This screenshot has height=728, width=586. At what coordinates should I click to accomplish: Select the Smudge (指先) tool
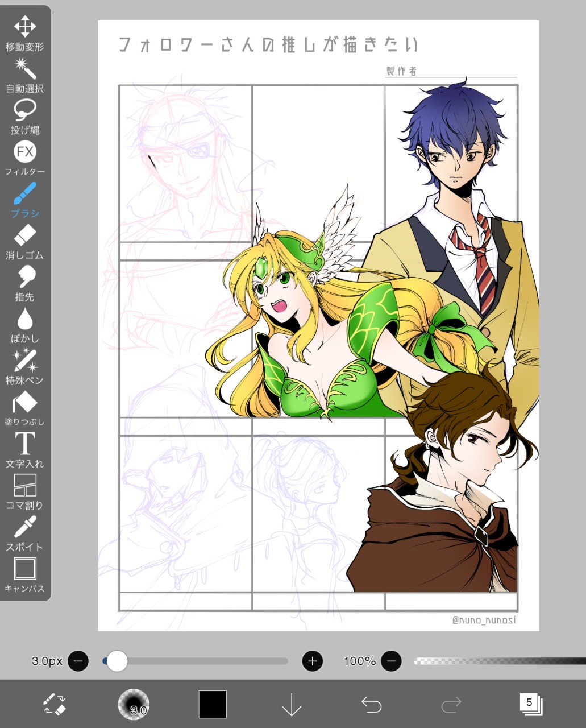pos(25,283)
